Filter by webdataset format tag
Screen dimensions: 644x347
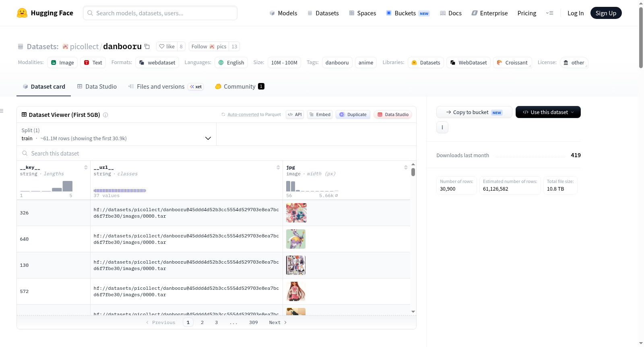[157, 62]
